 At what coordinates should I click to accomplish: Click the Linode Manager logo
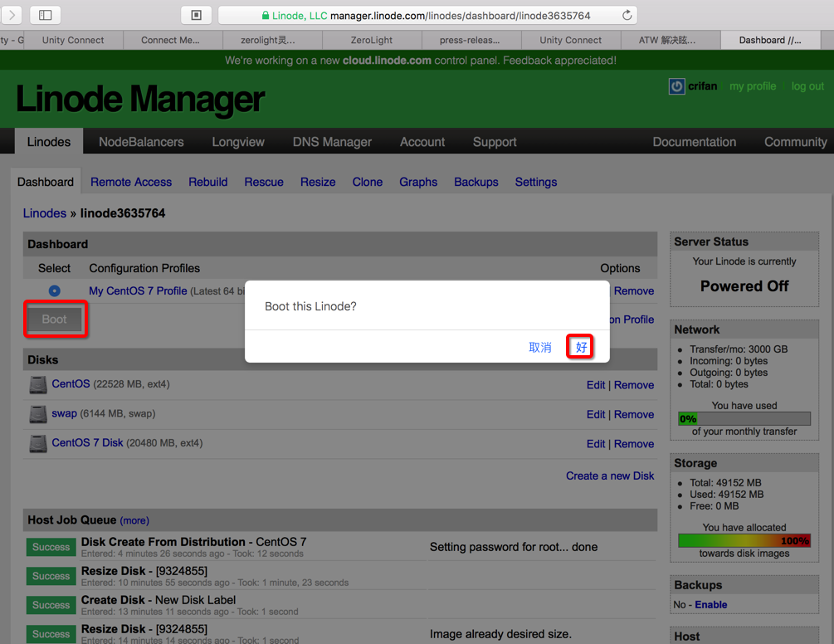[140, 99]
